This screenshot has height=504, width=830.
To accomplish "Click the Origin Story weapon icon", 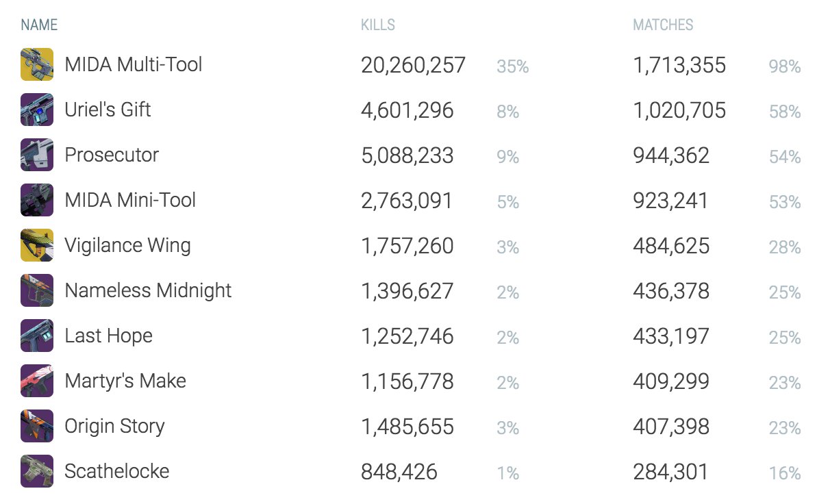I will coord(37,426).
